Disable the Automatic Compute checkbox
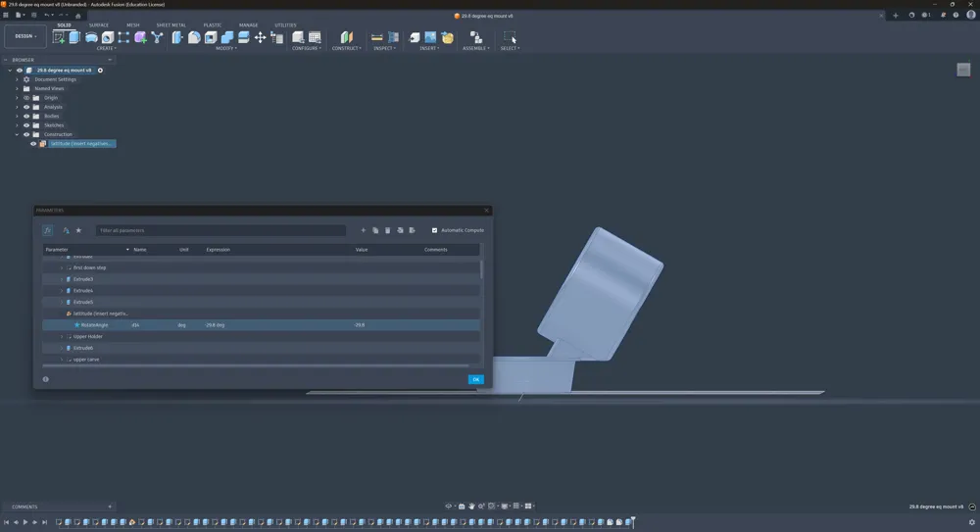 (434, 230)
